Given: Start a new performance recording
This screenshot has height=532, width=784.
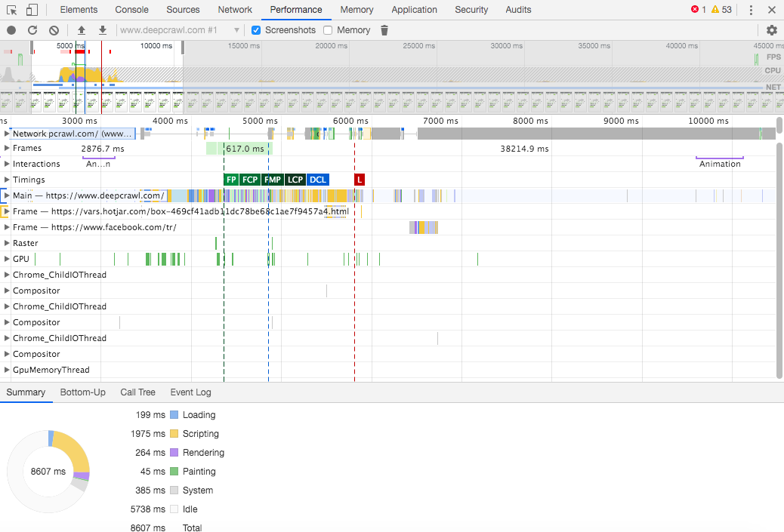Looking at the screenshot, I should click(10, 30).
